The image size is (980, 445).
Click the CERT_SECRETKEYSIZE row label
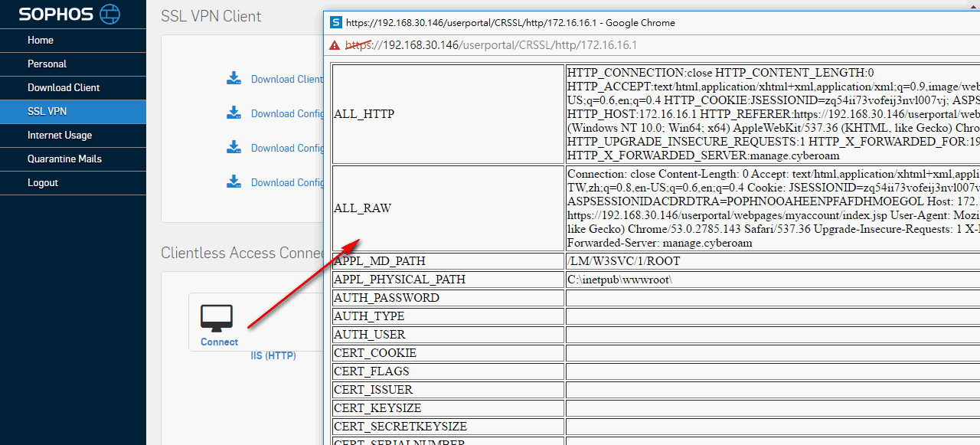[x=449, y=427]
